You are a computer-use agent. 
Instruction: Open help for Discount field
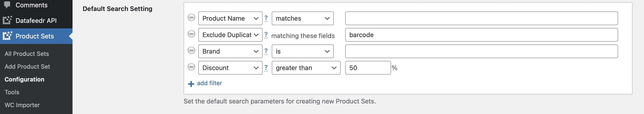(266, 68)
